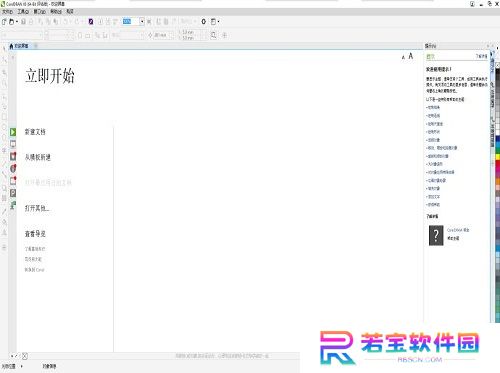The height and width of the screenshot is (373, 500).
Task: Select the third sidebar icon with red badge
Action: coord(13,156)
